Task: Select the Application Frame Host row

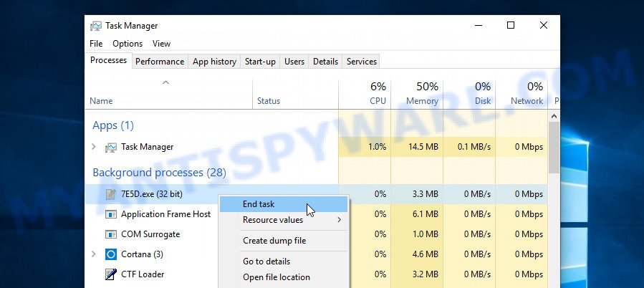Action: click(316, 214)
